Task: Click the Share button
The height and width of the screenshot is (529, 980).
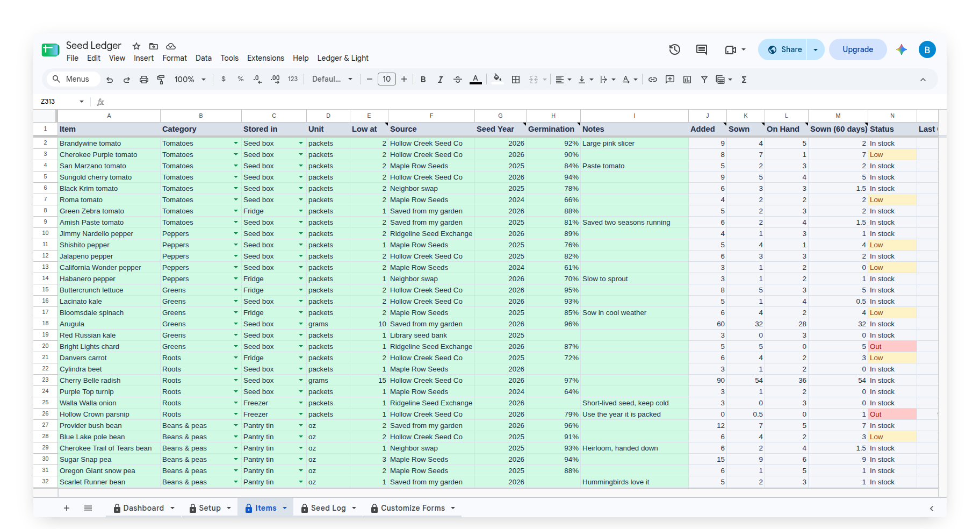Action: pos(784,49)
